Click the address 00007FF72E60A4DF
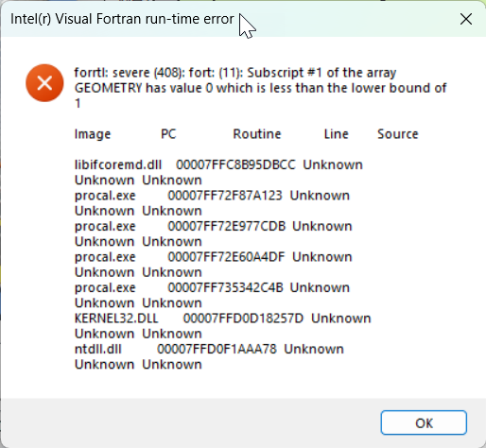The width and height of the screenshot is (486, 448). (226, 257)
